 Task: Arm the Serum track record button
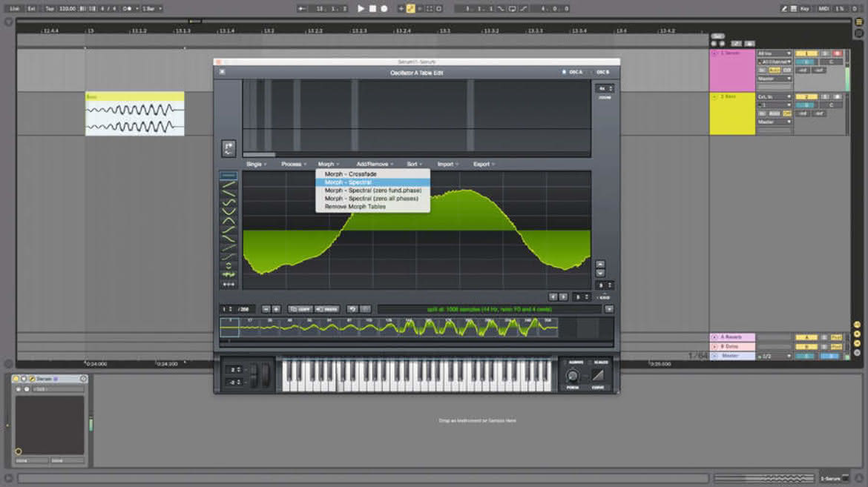click(x=837, y=53)
